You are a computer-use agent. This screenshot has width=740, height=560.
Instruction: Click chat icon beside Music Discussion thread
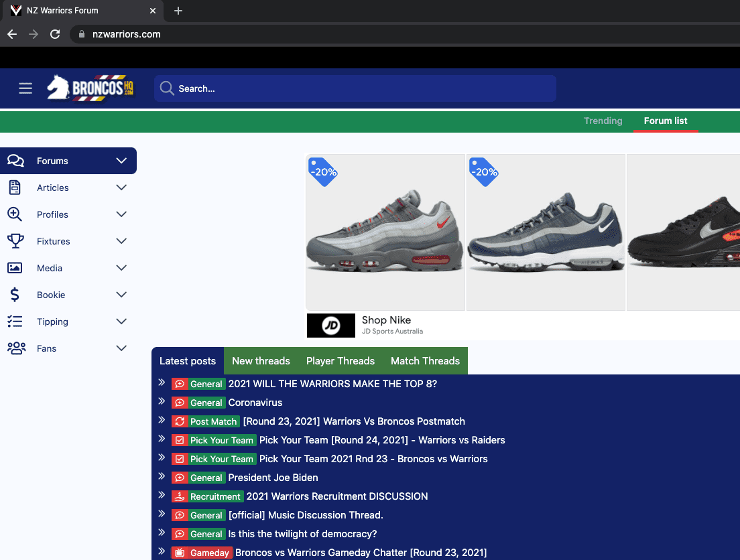(180, 515)
